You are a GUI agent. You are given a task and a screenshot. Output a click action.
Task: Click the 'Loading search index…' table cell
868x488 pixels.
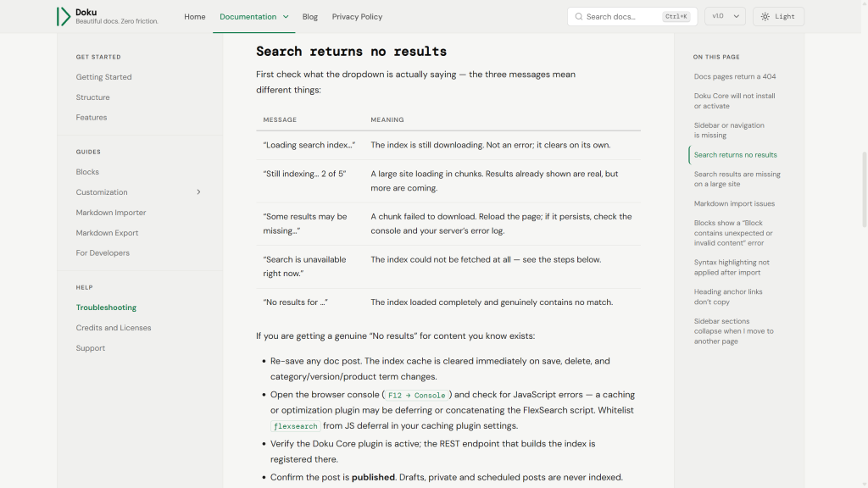309,145
